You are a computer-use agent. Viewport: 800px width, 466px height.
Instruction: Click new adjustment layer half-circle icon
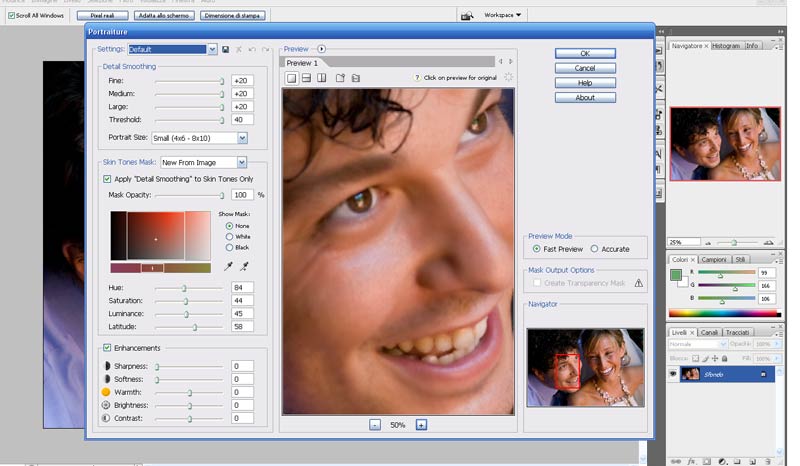point(722,461)
